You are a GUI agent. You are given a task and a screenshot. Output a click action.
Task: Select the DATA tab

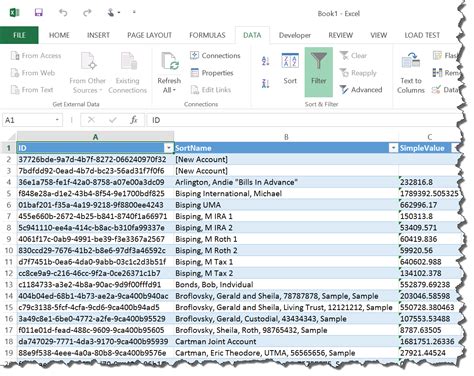tap(252, 35)
